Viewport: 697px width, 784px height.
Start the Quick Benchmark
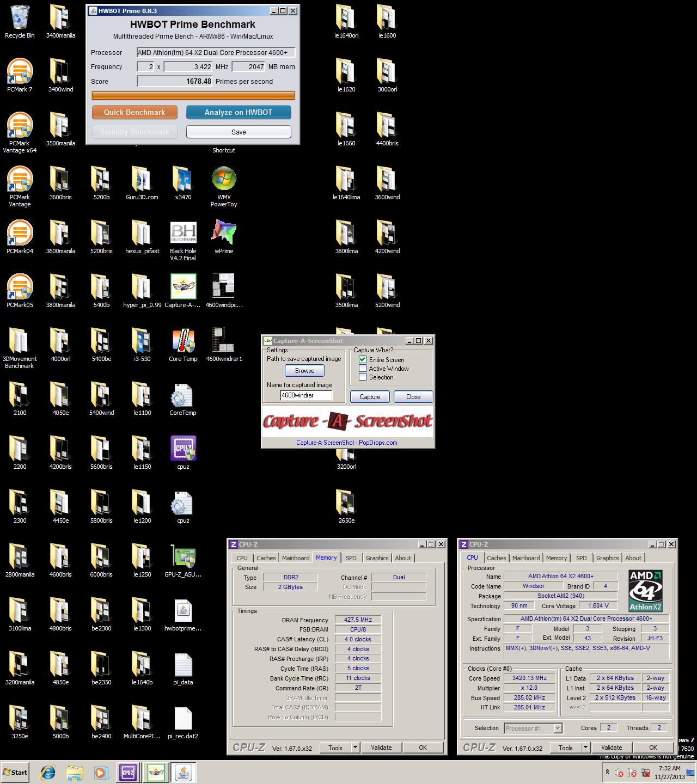[134, 112]
